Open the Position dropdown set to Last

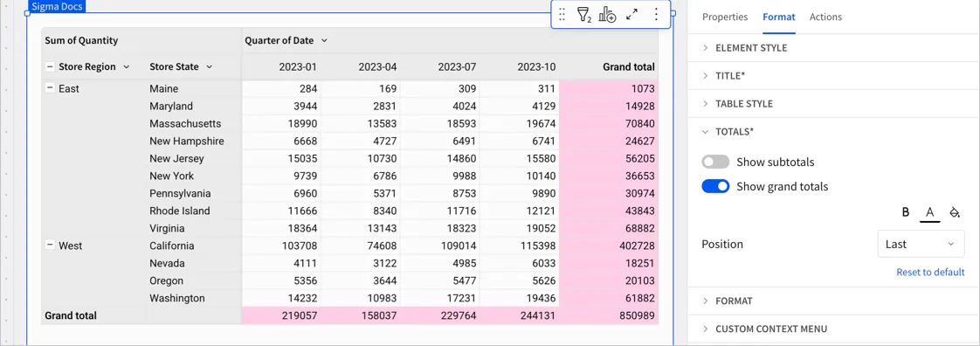point(921,244)
